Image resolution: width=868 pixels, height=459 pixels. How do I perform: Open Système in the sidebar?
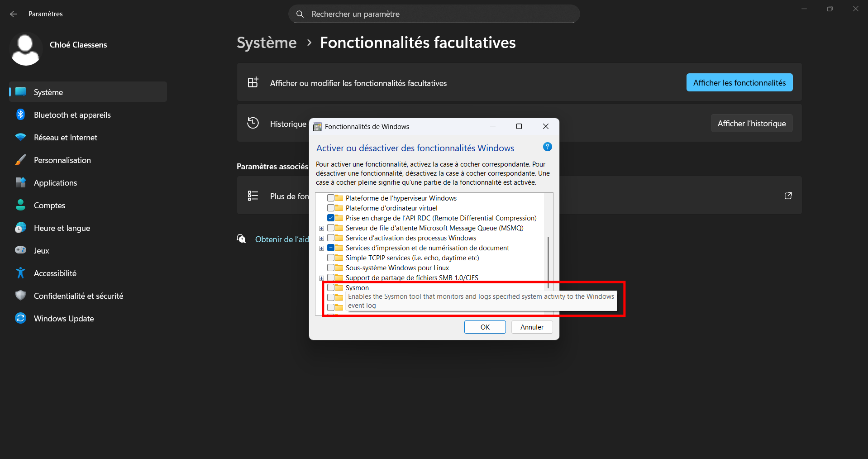click(x=88, y=92)
